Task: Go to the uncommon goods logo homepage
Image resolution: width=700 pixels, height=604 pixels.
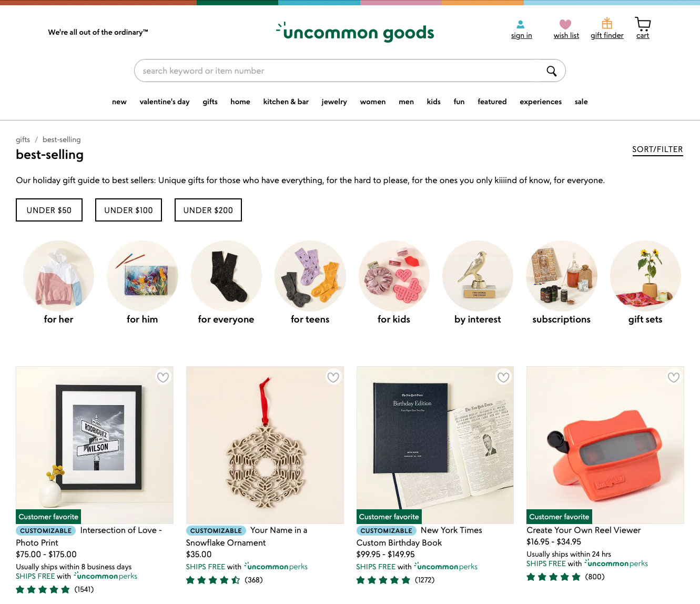Action: pos(355,33)
